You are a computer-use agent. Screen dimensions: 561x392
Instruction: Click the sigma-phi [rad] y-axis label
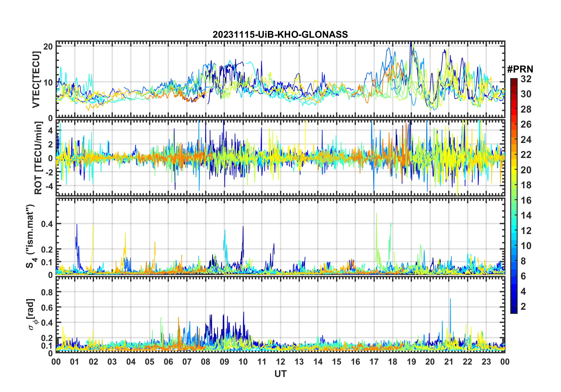[32, 314]
